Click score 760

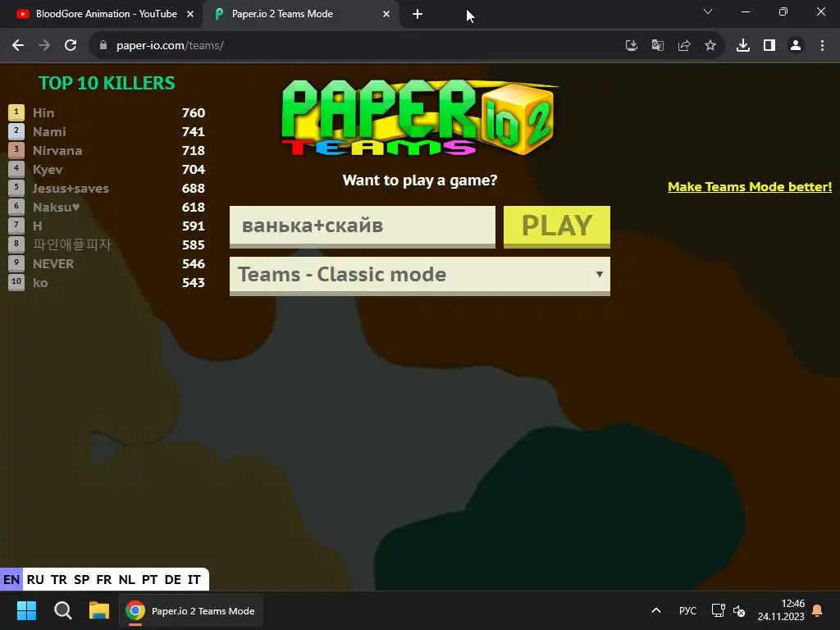tap(194, 113)
